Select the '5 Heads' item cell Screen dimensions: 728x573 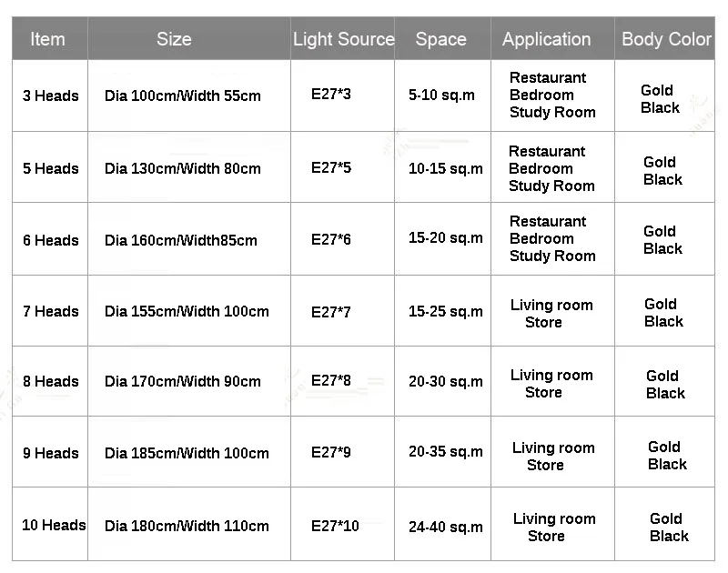50,167
